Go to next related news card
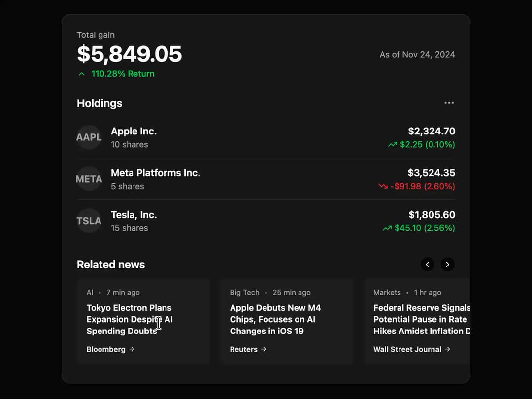 447,265
